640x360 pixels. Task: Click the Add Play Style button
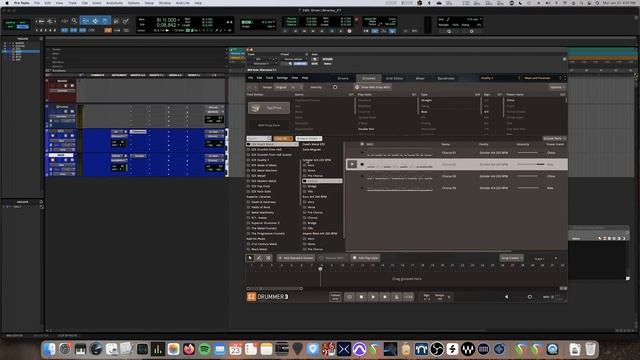pyautogui.click(x=365, y=258)
